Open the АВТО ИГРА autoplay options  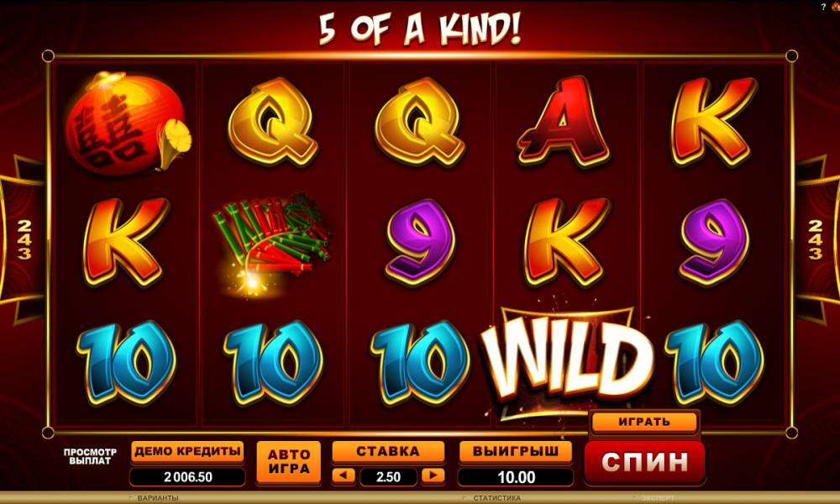tap(289, 462)
